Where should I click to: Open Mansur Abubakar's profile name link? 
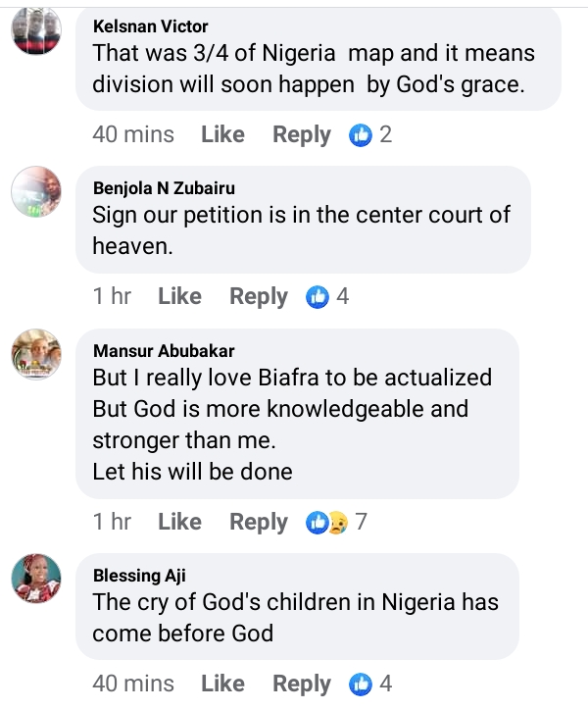(x=164, y=350)
